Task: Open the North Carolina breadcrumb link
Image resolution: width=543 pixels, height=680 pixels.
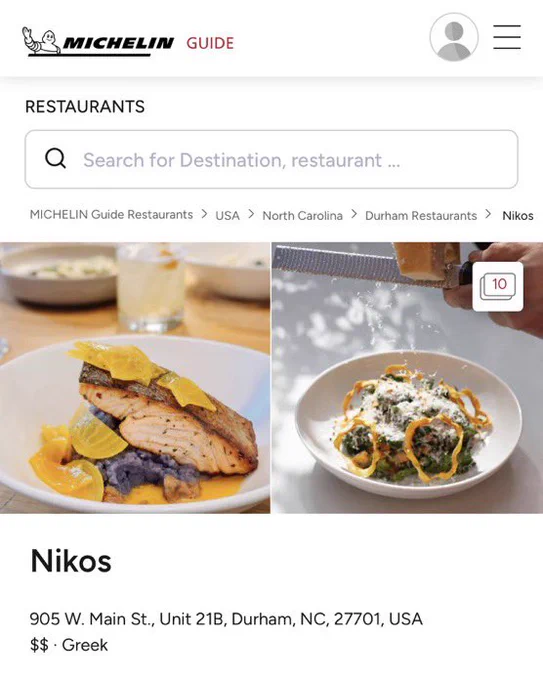Action: (x=302, y=216)
